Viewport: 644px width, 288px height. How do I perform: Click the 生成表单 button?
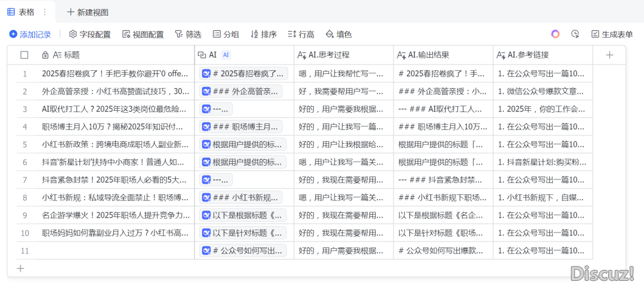click(612, 35)
